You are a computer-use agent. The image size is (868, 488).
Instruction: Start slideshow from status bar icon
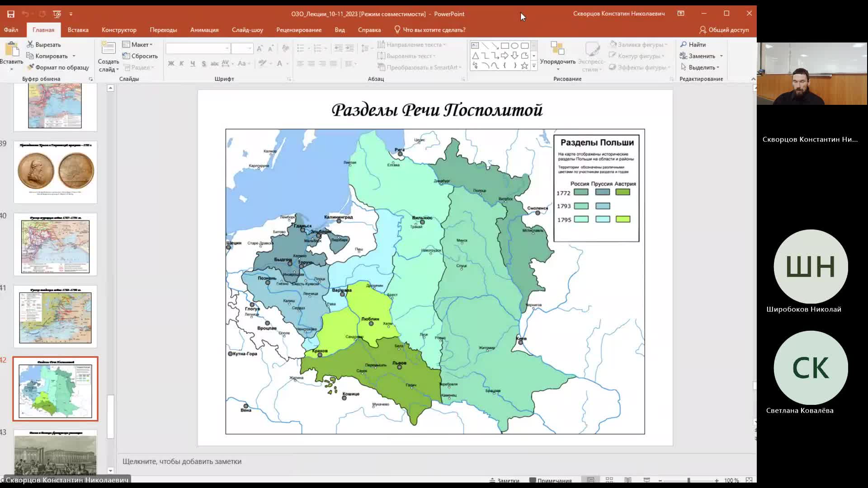646,480
